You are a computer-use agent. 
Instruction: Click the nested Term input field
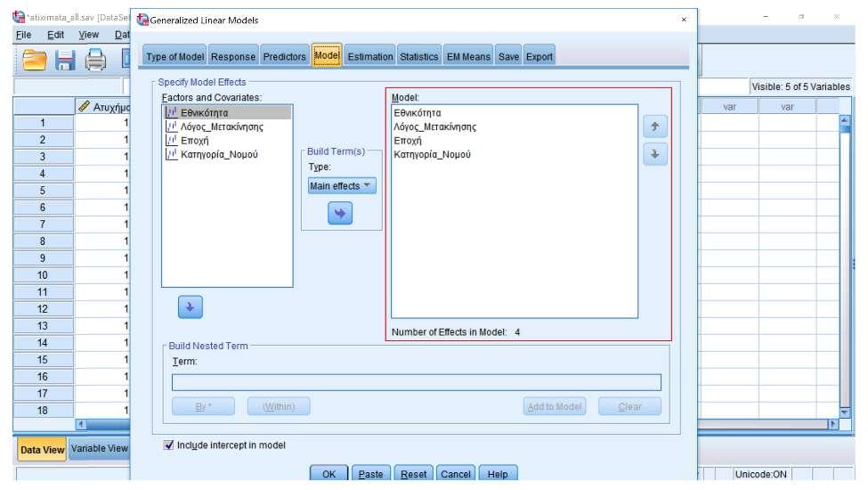tap(417, 382)
